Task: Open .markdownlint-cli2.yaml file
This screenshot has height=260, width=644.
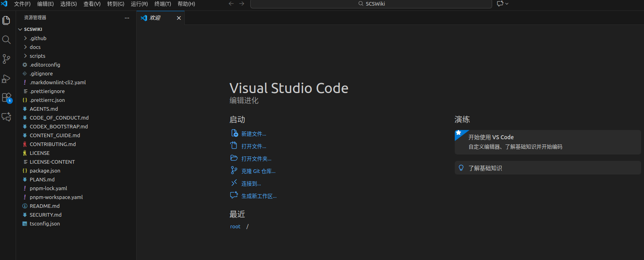Action: (x=76, y=82)
